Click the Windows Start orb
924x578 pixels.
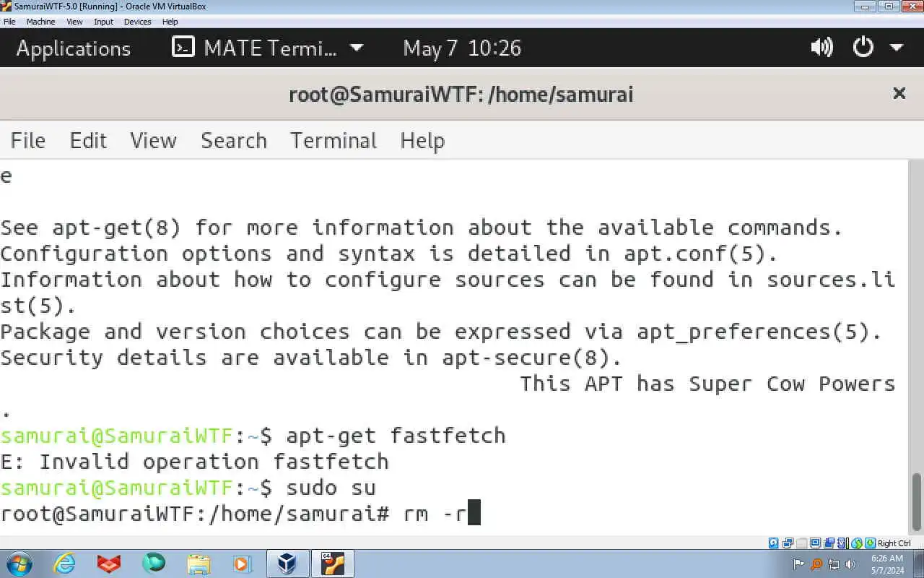click(18, 564)
